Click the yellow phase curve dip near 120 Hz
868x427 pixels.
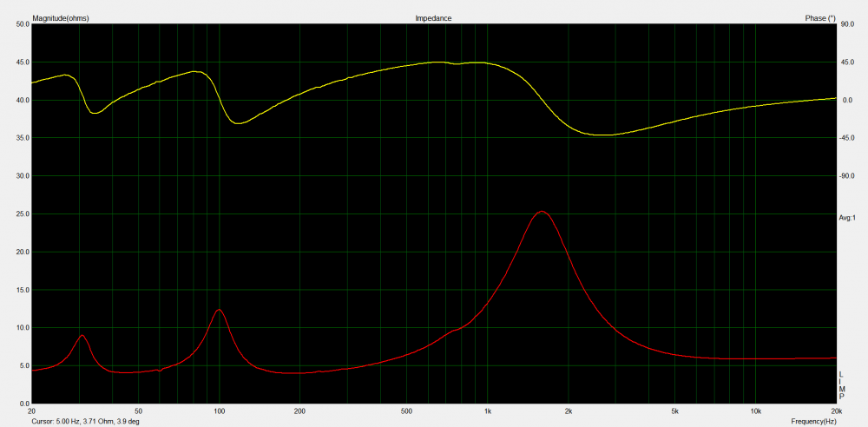point(239,123)
